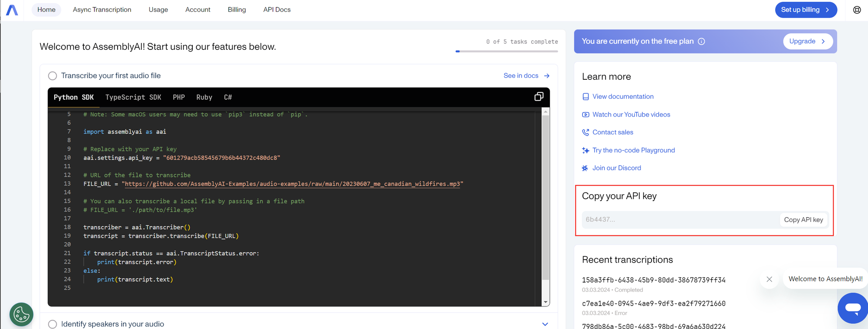Click code scrollbar down arrow

tap(546, 302)
